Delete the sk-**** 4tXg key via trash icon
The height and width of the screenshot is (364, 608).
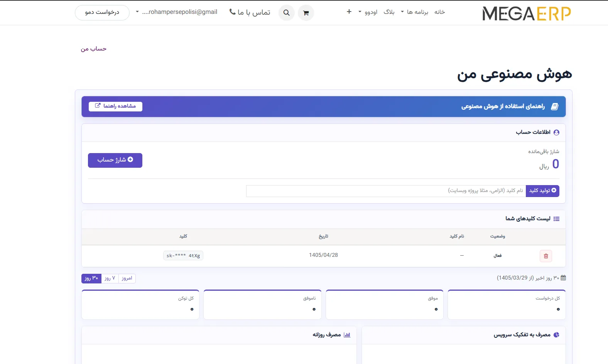point(546,256)
